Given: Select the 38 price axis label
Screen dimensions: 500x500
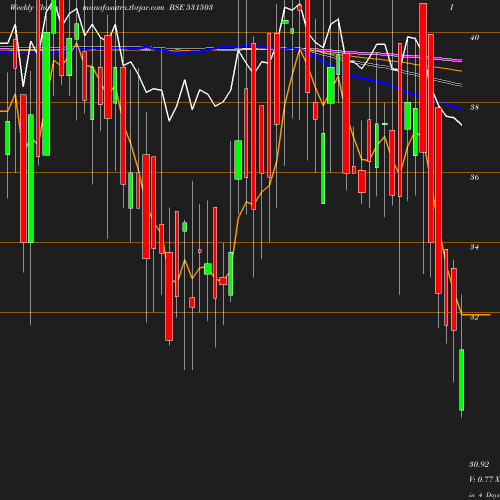Looking at the screenshot, I should pos(474,107).
